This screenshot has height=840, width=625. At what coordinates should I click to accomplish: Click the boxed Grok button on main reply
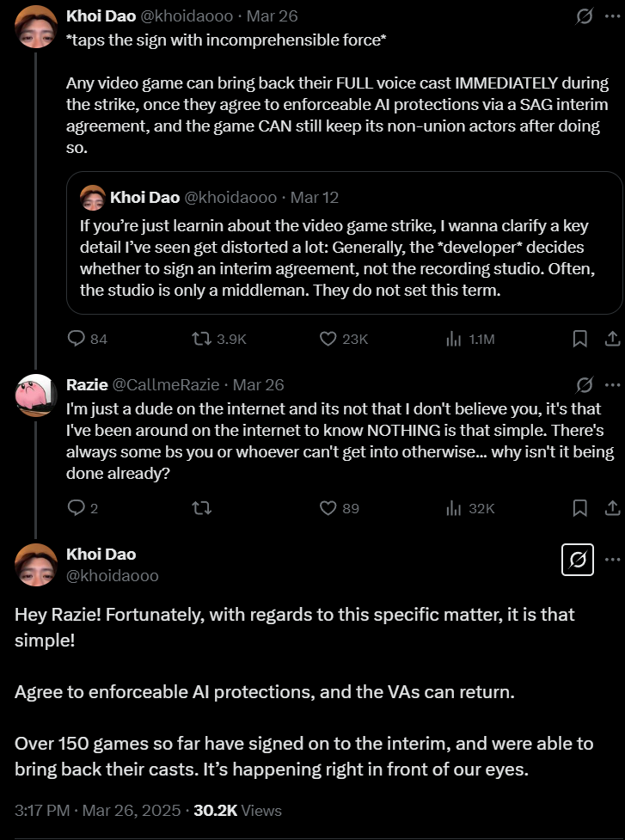click(x=578, y=560)
